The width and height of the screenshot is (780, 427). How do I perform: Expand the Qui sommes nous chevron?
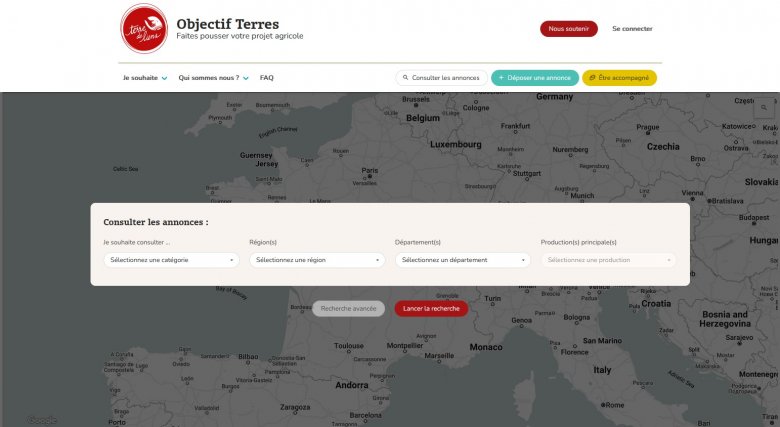pos(246,78)
